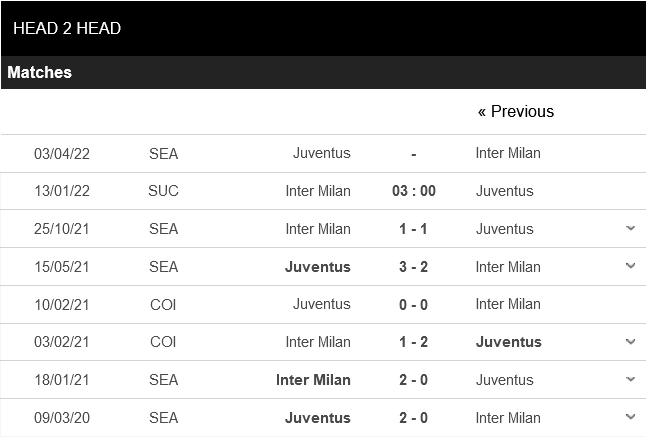This screenshot has height=440, width=646.
Task: Open Juventus team on 03/04/22 fixture
Action: (x=321, y=153)
